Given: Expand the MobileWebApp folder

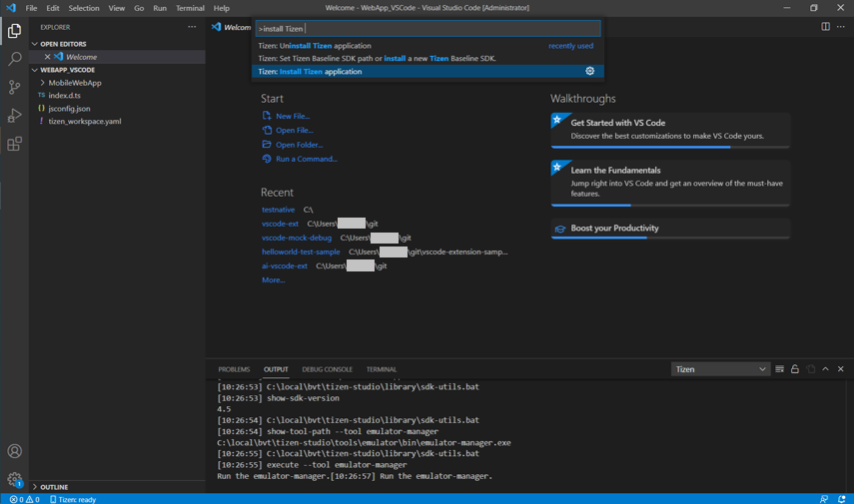Looking at the screenshot, I should (74, 83).
